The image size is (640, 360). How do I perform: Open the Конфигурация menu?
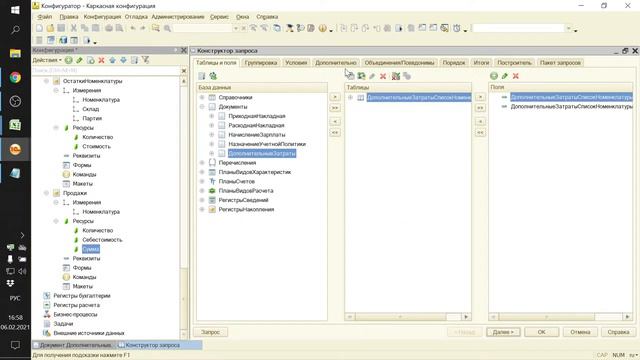click(x=102, y=17)
